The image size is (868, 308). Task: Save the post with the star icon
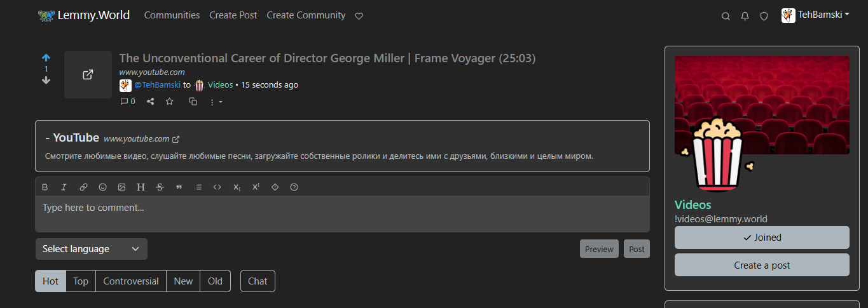pyautogui.click(x=170, y=101)
